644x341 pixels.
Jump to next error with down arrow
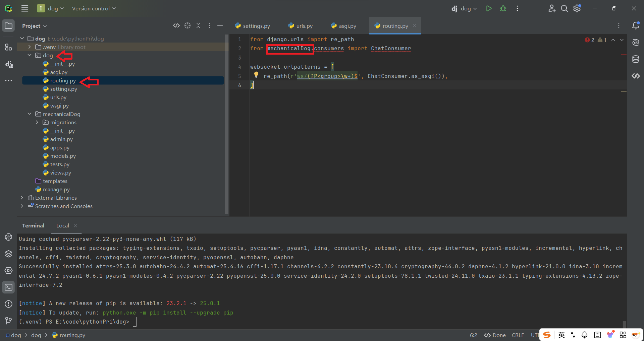coord(622,40)
